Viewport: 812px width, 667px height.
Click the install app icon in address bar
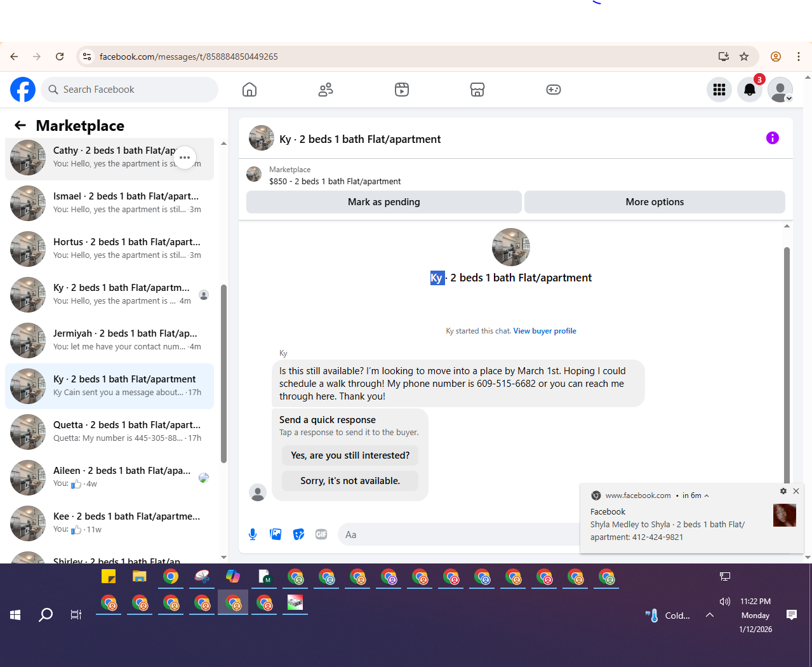pos(724,57)
